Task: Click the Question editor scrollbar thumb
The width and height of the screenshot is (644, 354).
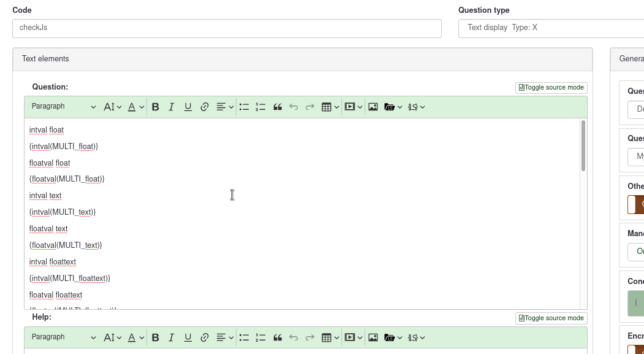Action: (583, 145)
